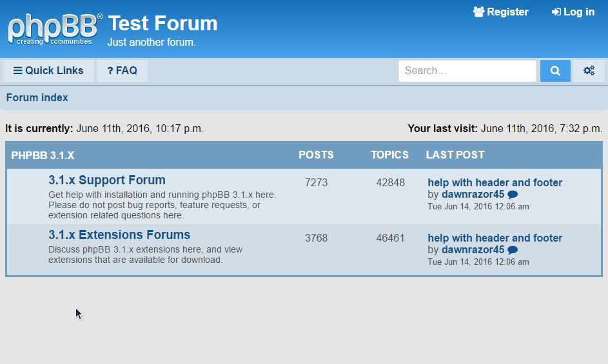Click view latest post icon in Support Forum row
The image size is (608, 364).
pyautogui.click(x=513, y=195)
